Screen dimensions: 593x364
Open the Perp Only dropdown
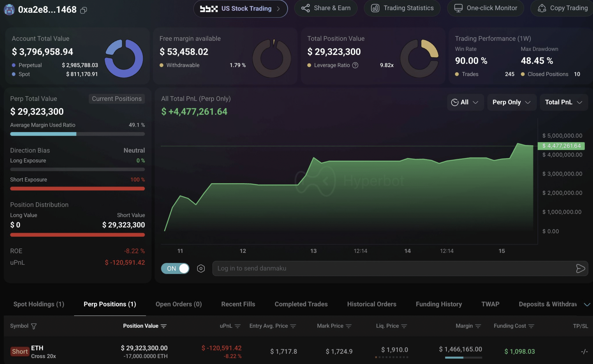[x=512, y=102]
